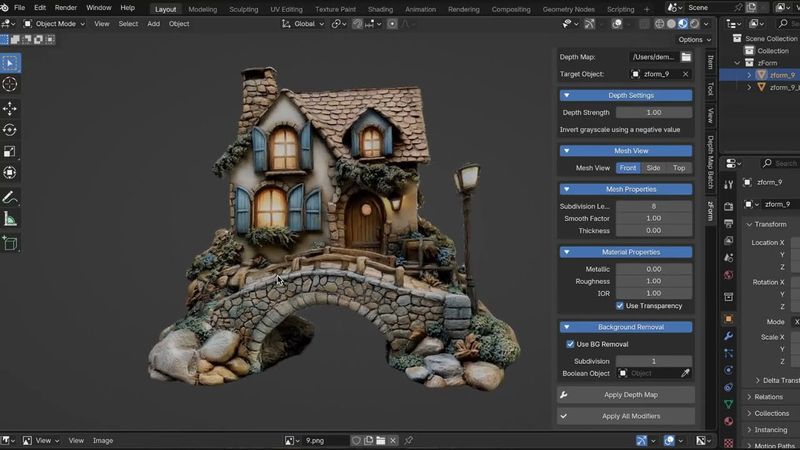Screen dimensions: 800x450
Task: Select the Move tool
Action: [10, 108]
